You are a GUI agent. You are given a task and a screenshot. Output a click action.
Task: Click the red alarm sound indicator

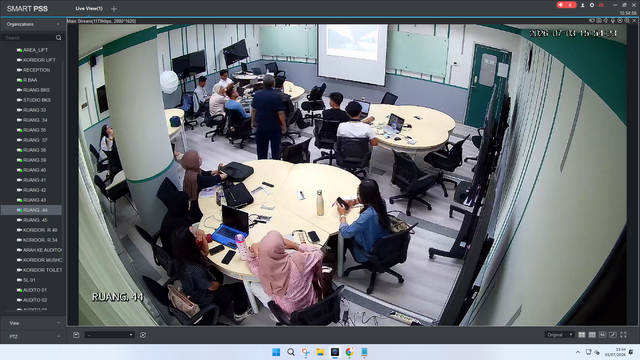click(566, 5)
